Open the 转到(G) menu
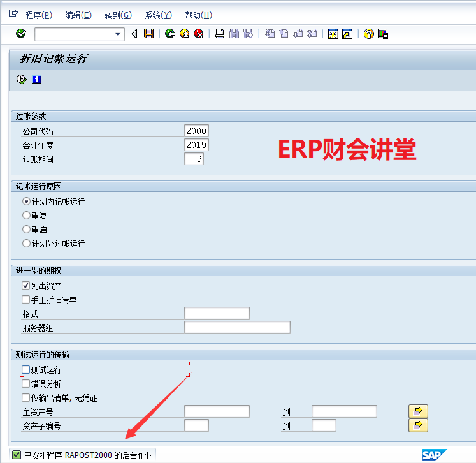 click(x=118, y=15)
